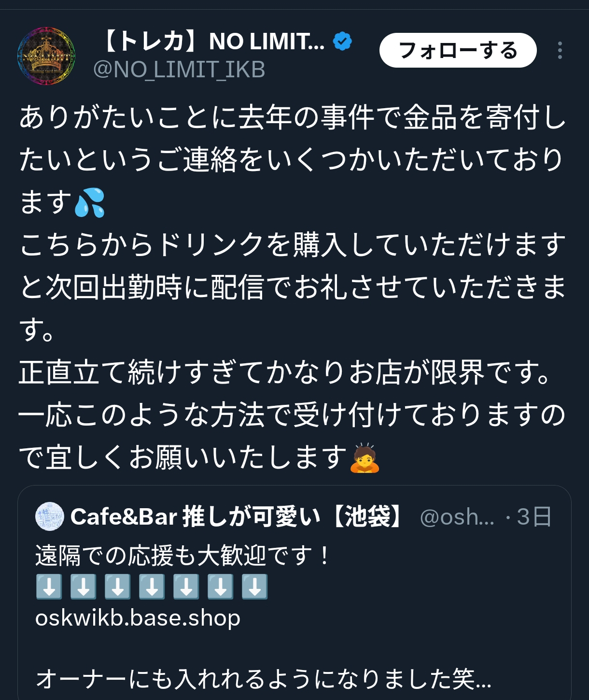Open the three-dot more options menu
The width and height of the screenshot is (589, 700).
[560, 50]
